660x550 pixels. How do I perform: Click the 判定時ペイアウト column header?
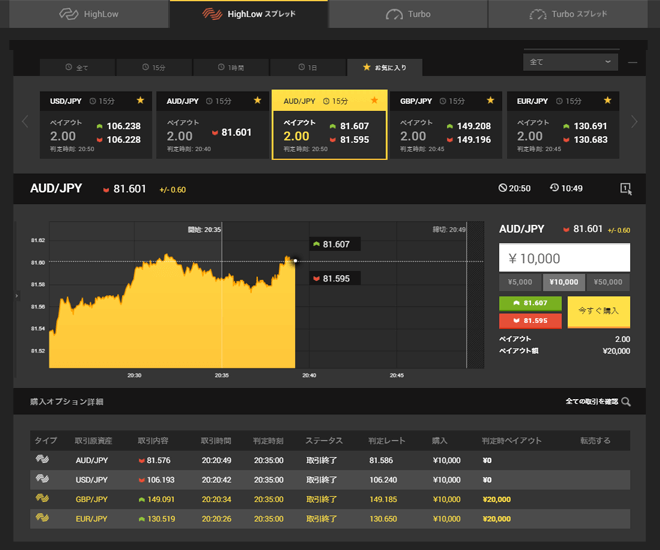point(511,441)
